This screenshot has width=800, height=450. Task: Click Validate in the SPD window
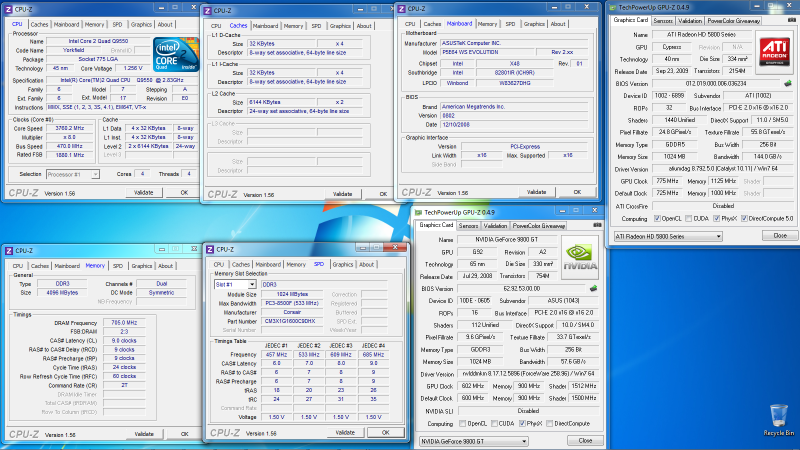pos(345,433)
